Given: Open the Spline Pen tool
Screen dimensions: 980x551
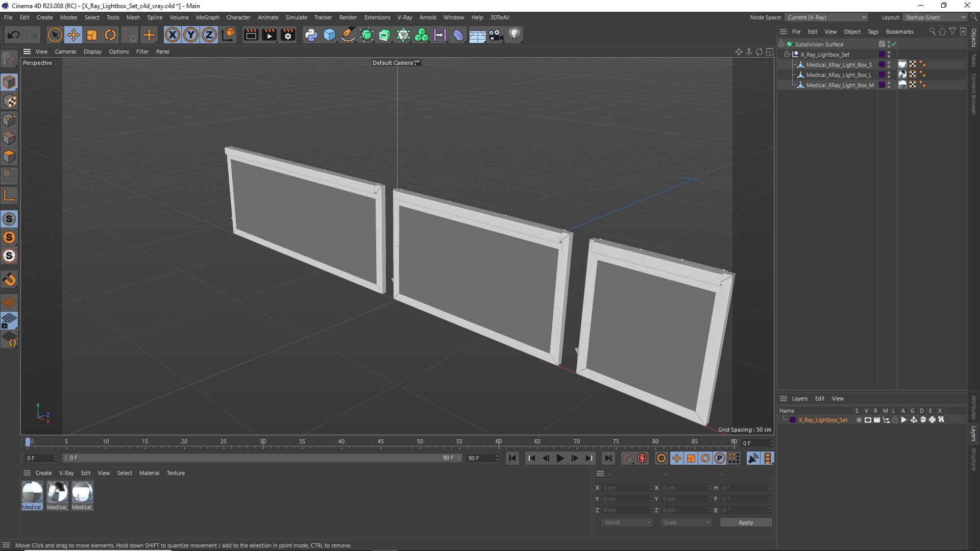Looking at the screenshot, I should (348, 35).
